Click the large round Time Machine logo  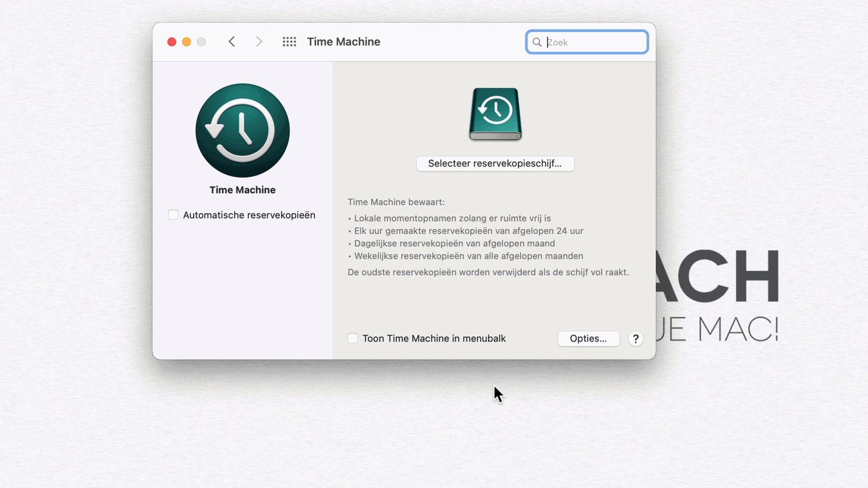pyautogui.click(x=242, y=130)
